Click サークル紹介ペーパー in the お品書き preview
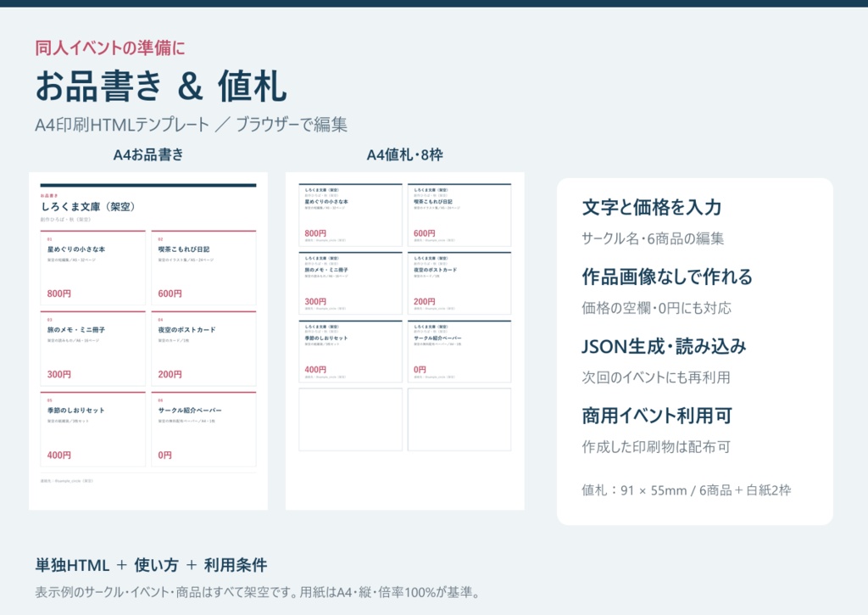Image resolution: width=868 pixels, height=615 pixels. pos(190,411)
